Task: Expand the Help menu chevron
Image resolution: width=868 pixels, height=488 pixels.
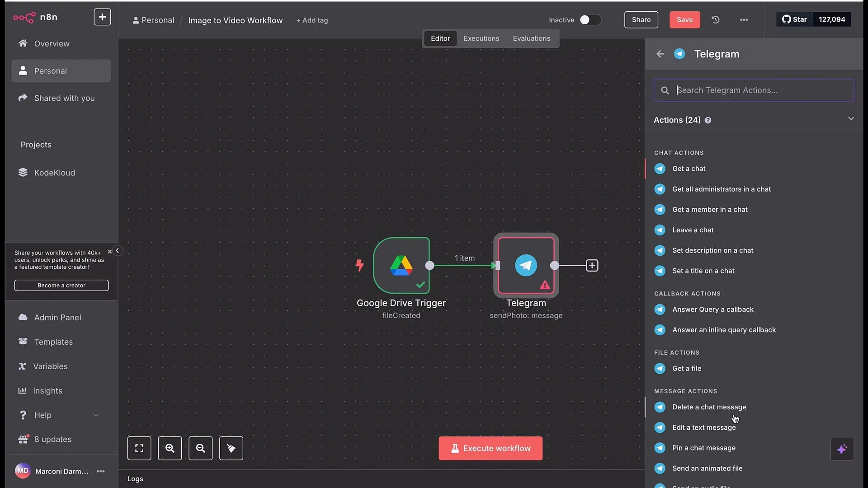Action: 96,415
